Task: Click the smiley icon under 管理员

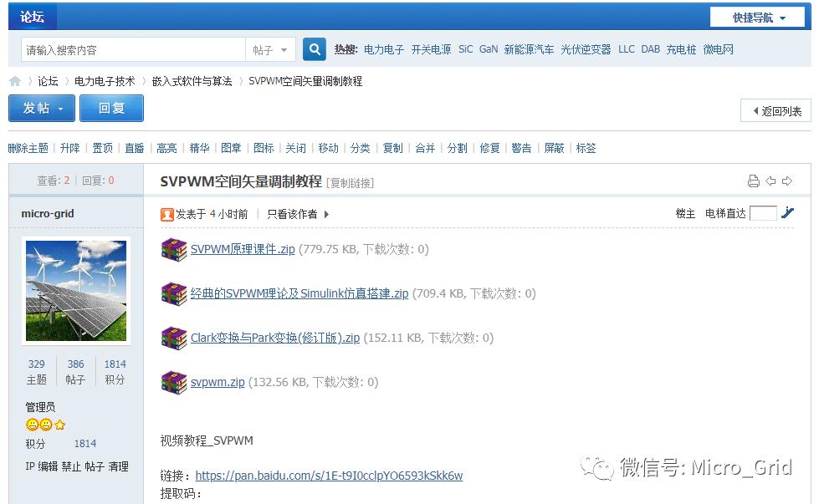Action: coord(31,425)
